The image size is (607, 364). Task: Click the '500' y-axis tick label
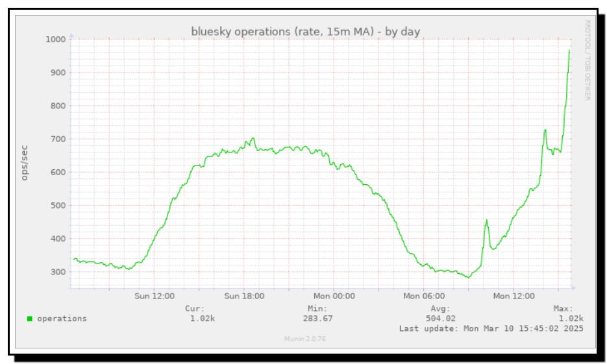point(58,206)
